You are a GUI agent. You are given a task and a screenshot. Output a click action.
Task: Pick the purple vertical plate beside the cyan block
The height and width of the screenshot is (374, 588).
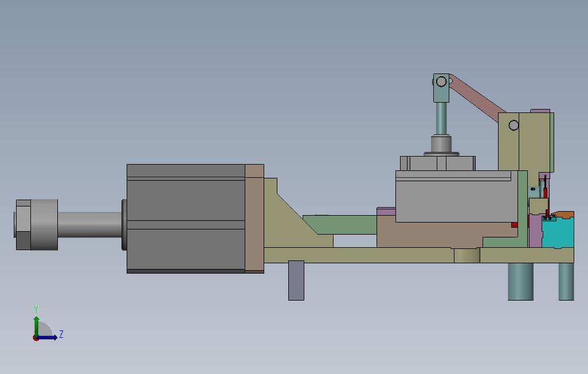click(535, 231)
